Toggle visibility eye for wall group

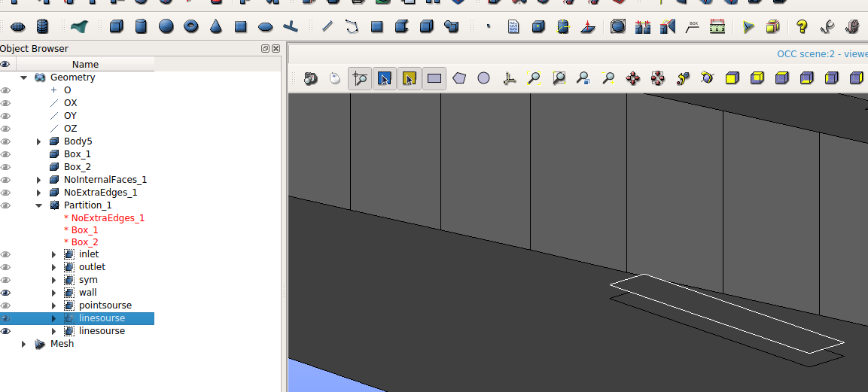(6, 293)
